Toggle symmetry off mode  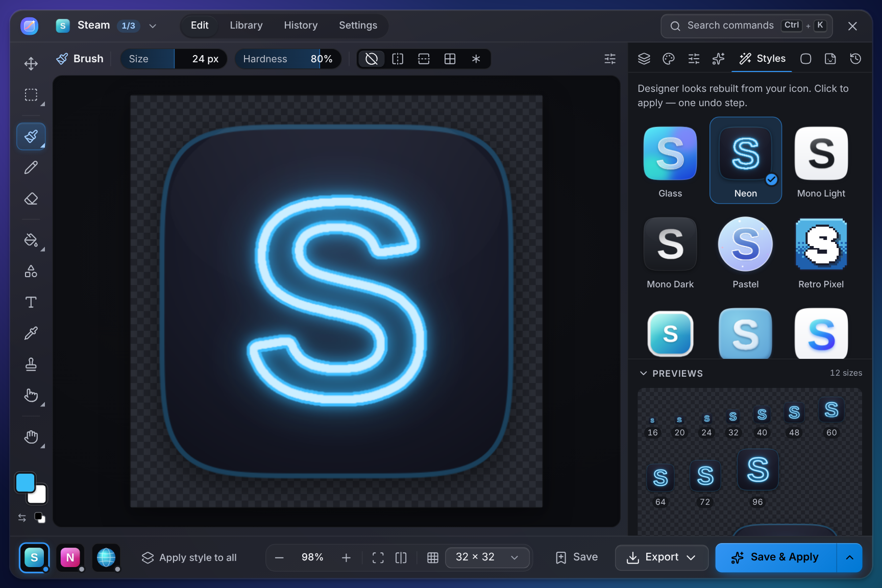tap(372, 59)
